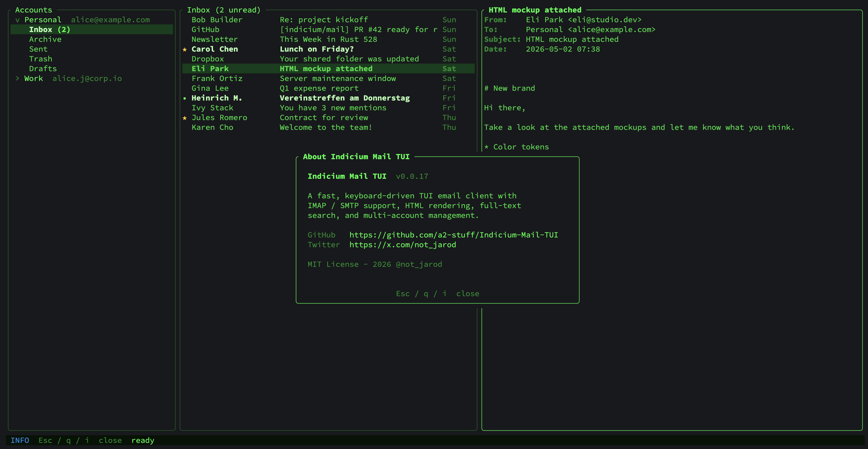868x449 pixels.
Task: Open GitHub PR #42 message
Action: coord(328,30)
